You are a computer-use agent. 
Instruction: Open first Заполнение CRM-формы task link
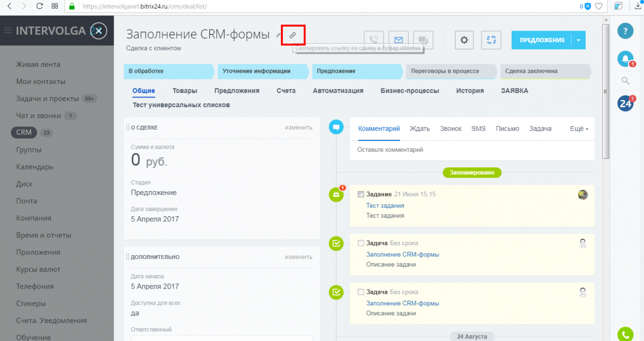[x=403, y=254]
